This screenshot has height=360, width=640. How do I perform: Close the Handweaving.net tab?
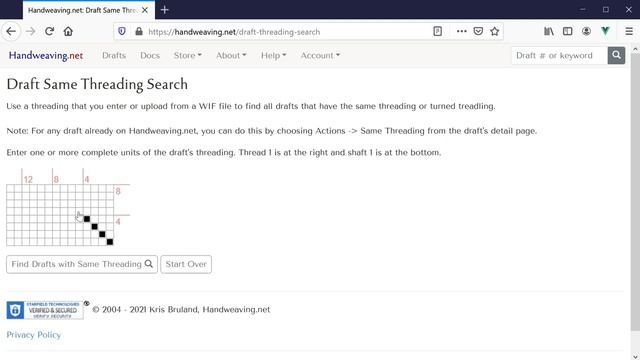click(145, 10)
